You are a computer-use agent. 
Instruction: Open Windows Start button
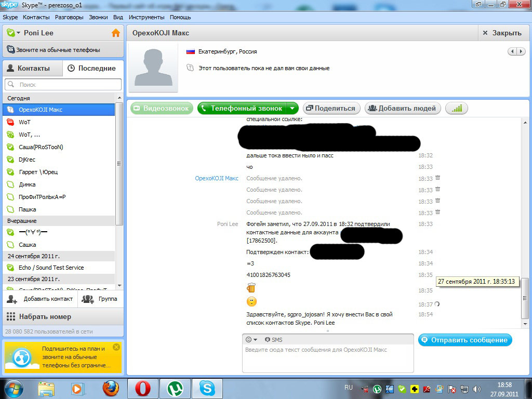pyautogui.click(x=14, y=389)
